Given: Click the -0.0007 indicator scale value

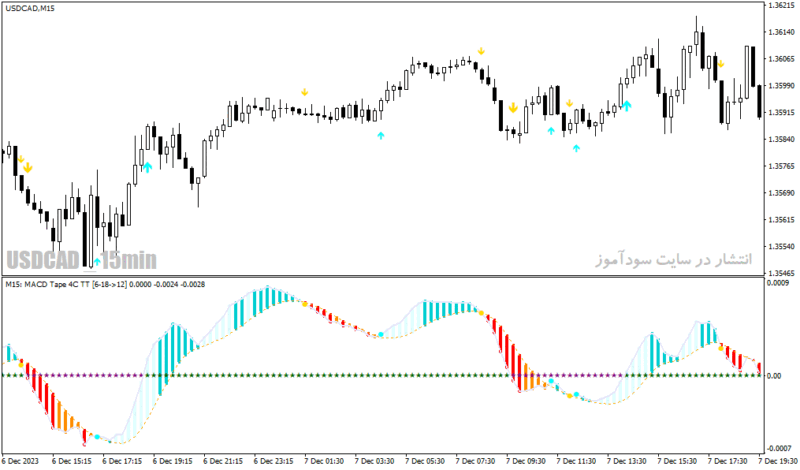Looking at the screenshot, I should point(779,448).
